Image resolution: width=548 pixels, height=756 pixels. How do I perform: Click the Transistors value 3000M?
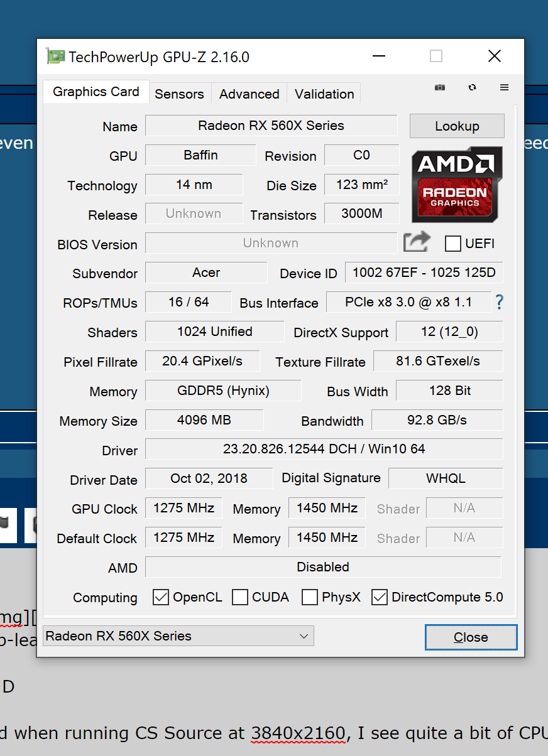362,213
